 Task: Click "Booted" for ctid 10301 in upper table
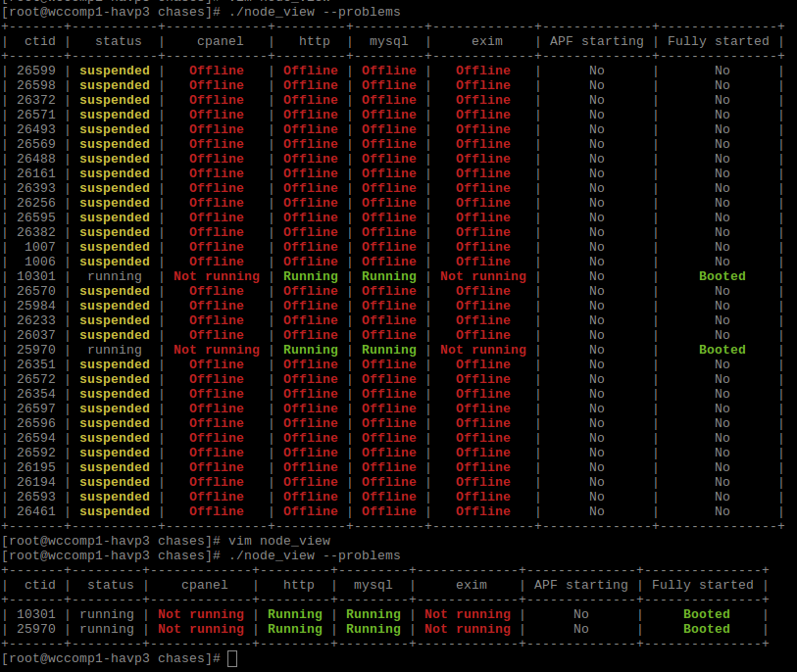[x=722, y=276]
